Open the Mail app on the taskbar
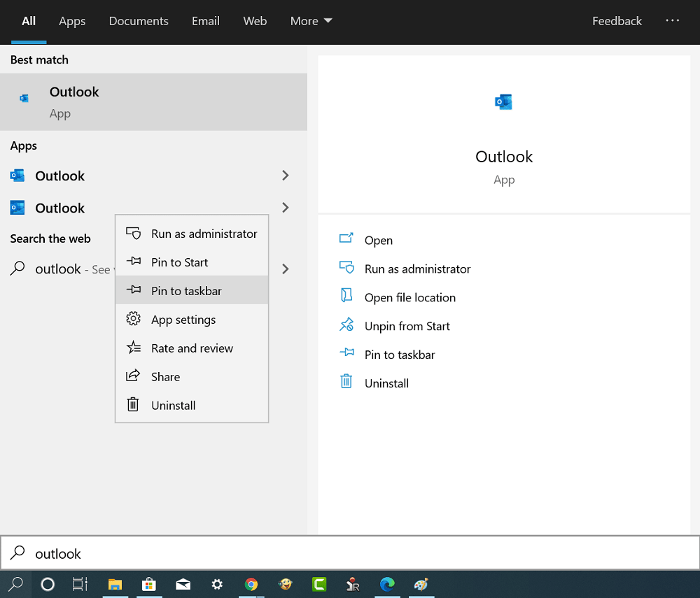This screenshot has height=598, width=700. coord(183,584)
